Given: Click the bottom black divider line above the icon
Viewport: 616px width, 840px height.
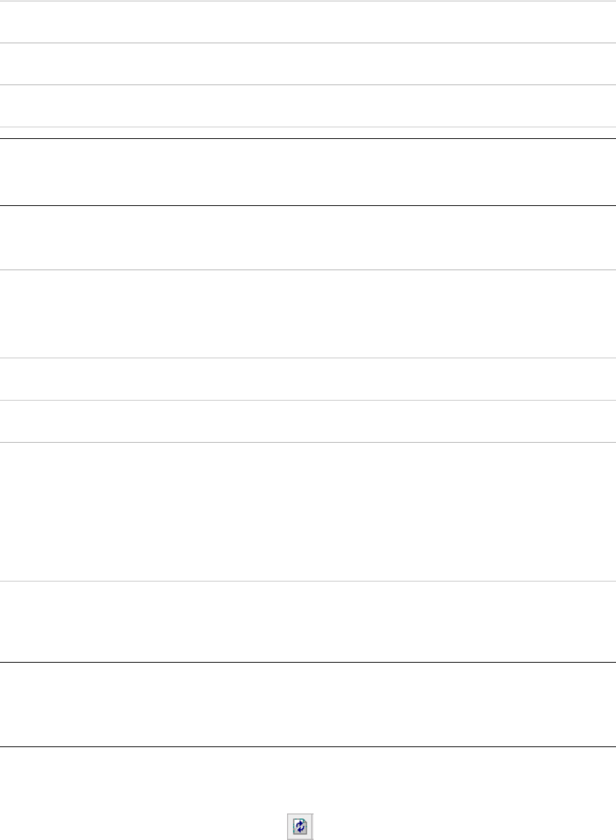Looking at the screenshot, I should 307,747.
